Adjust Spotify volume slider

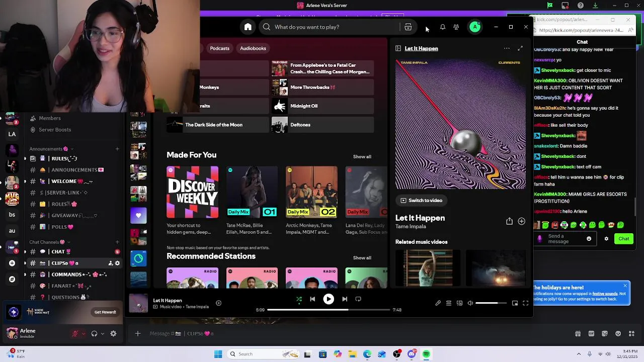(491, 303)
